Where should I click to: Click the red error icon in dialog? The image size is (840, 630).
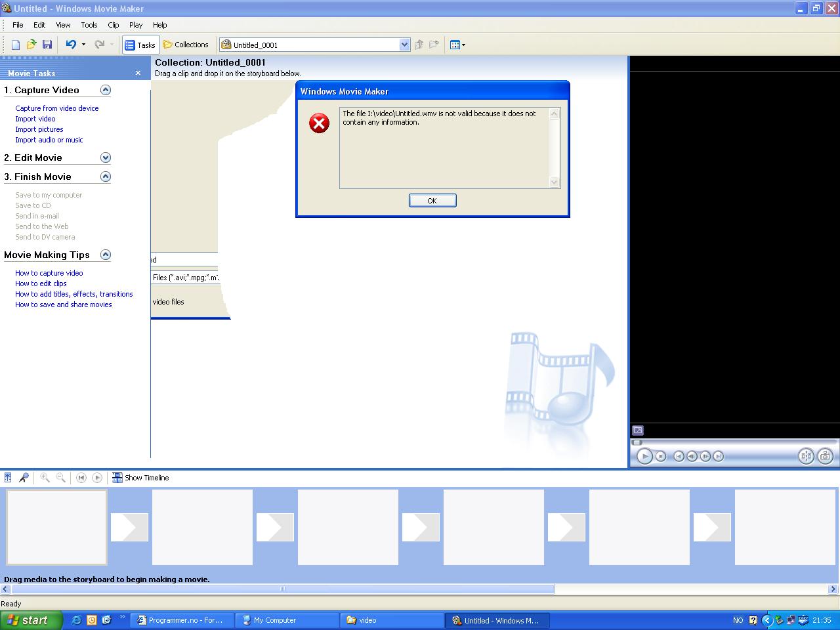(319, 123)
